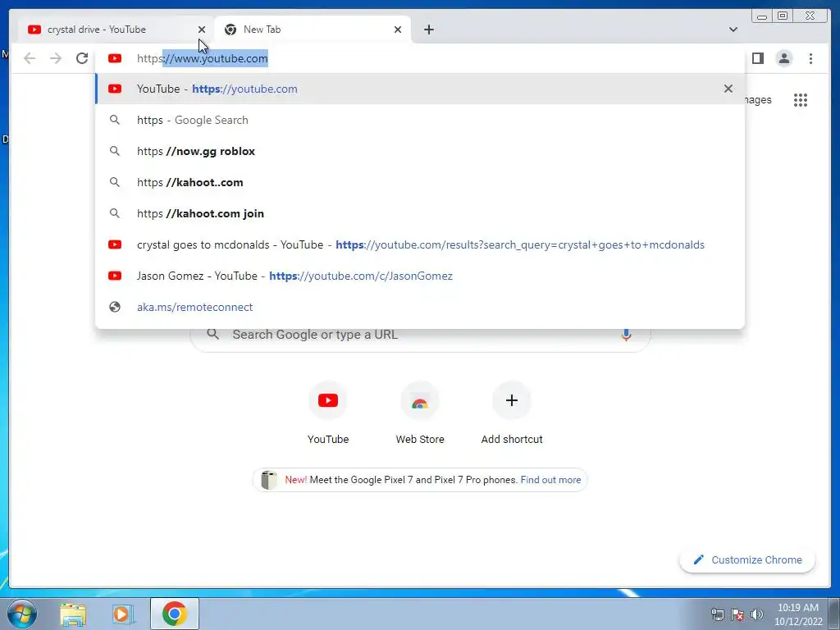Open the Windows Start menu
Screen dimensions: 840x630
(21, 614)
